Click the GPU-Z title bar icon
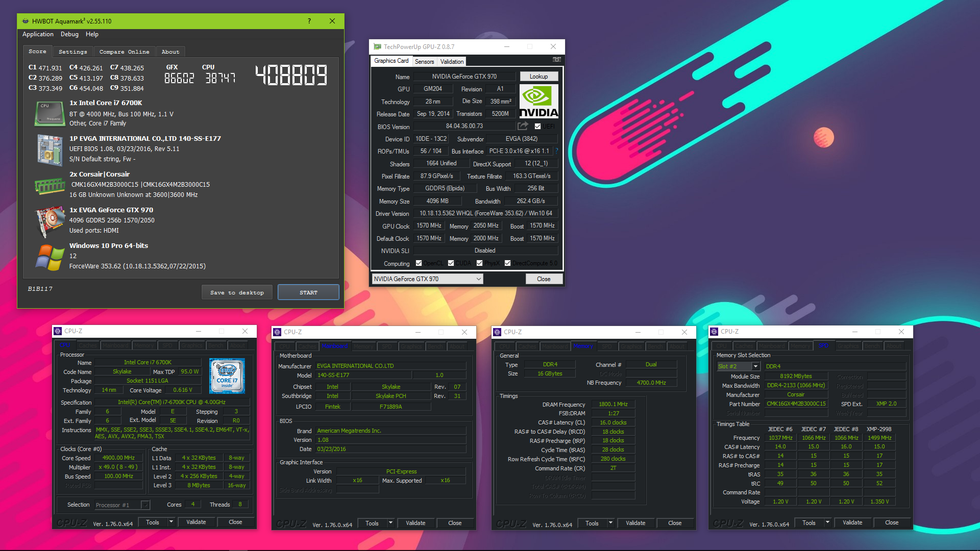The image size is (980, 551). point(378,46)
